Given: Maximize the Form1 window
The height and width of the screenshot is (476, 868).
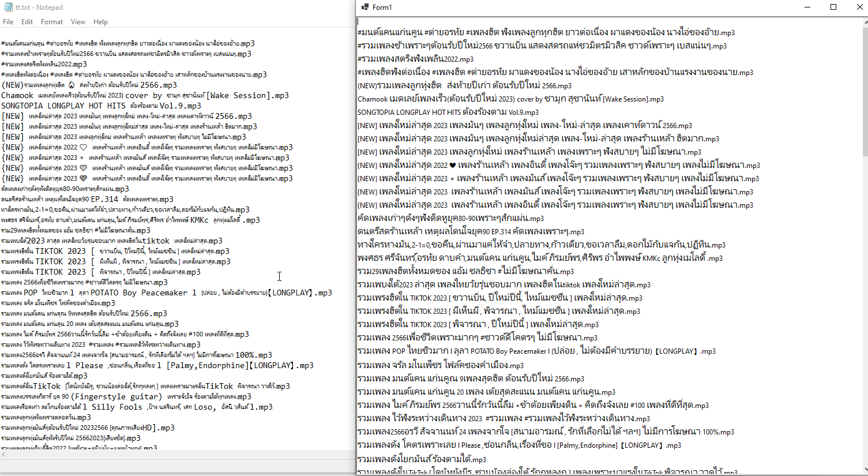Looking at the screenshot, I should tap(833, 7).
